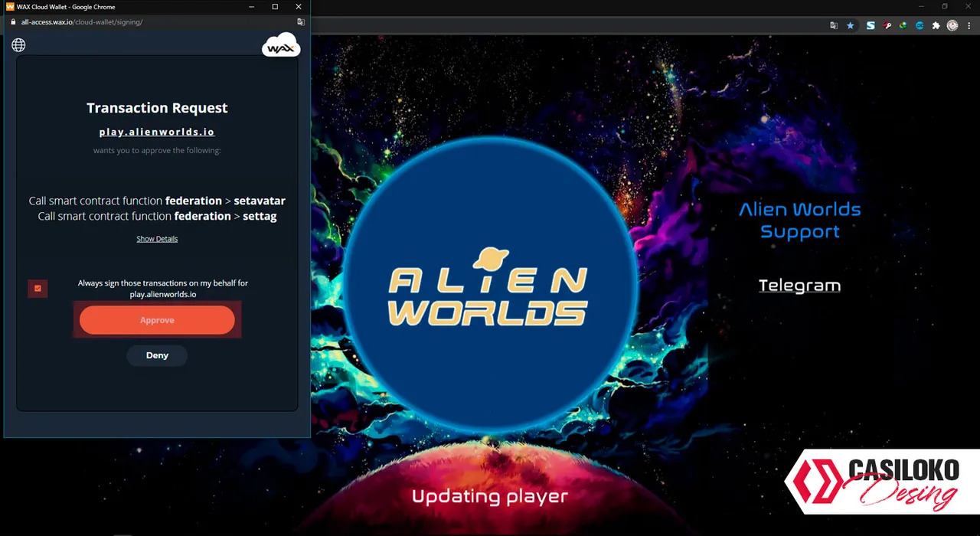
Task: Close the WAX Cloud Wallet popup window
Action: click(x=299, y=7)
